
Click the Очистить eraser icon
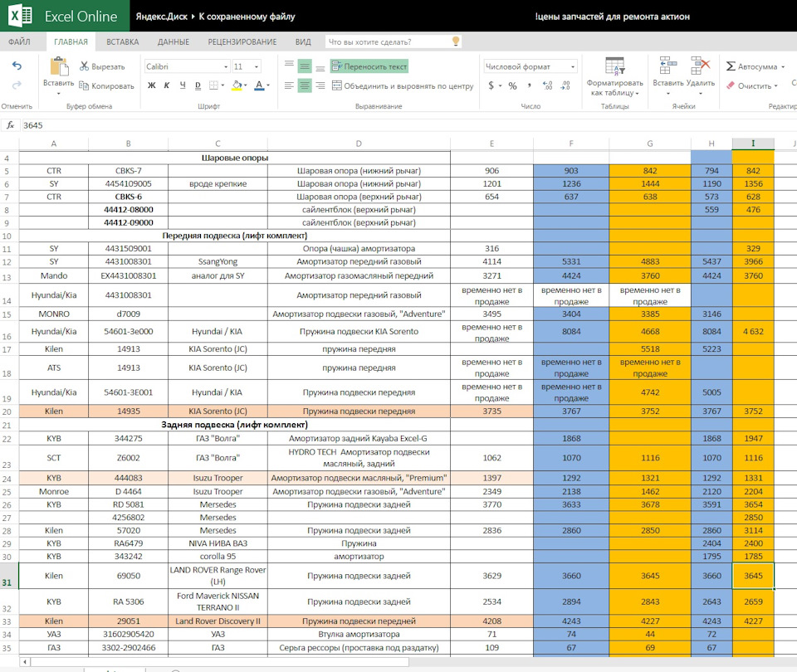[x=731, y=85]
